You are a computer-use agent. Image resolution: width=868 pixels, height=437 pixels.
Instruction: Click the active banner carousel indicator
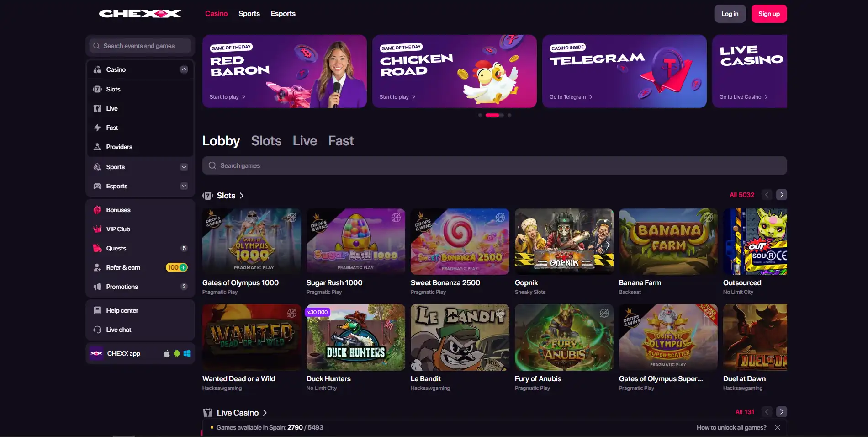[x=493, y=115]
